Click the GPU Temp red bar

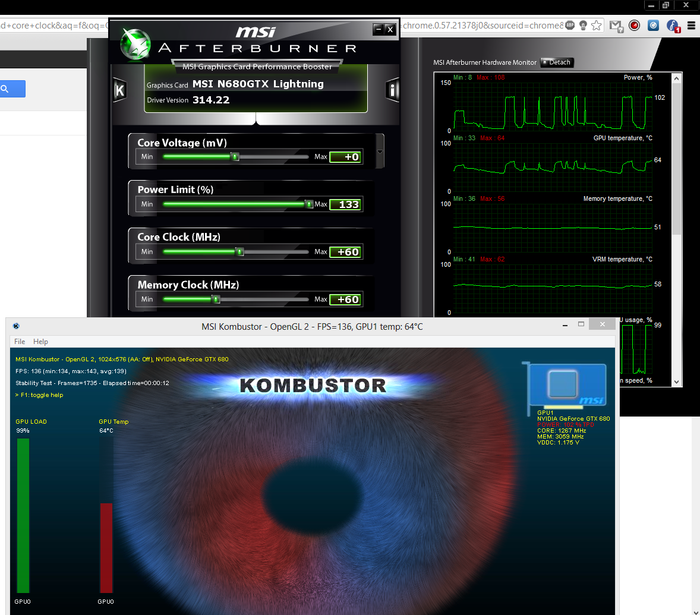(x=106, y=548)
